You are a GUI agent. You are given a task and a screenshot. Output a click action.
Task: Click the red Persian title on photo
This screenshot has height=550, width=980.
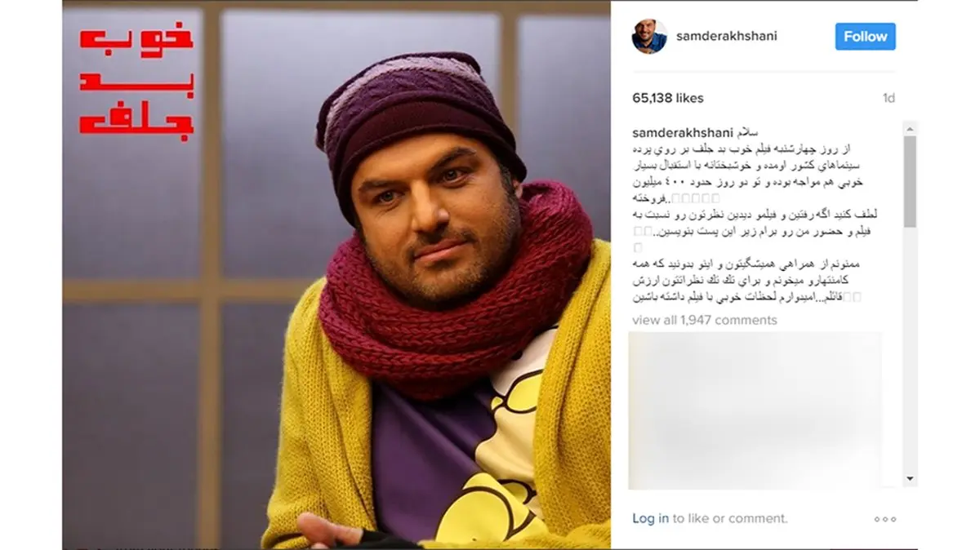(x=136, y=80)
